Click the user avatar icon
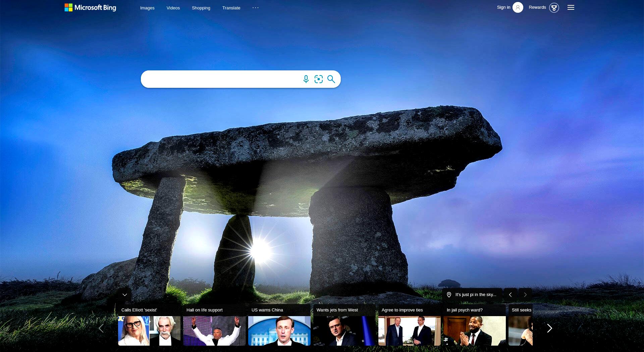Screen dimensions: 644x352 point(518,7)
